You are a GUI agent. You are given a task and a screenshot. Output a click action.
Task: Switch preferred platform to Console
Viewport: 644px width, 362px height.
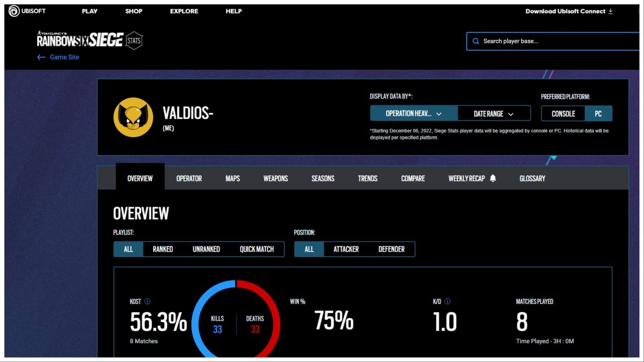coord(563,113)
